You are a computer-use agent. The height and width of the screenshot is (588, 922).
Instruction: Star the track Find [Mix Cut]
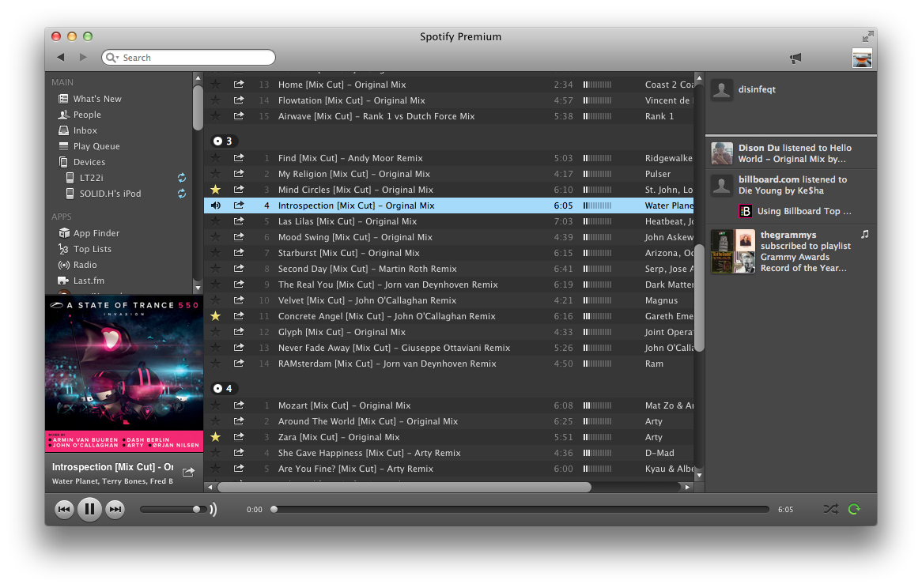(216, 158)
